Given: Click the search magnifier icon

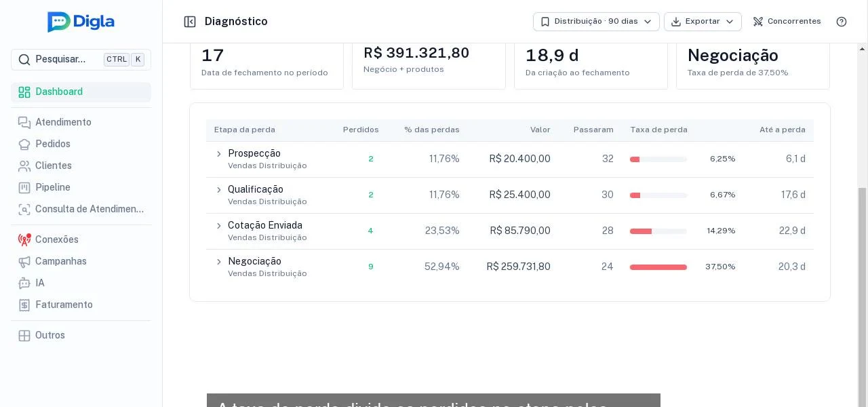Looking at the screenshot, I should pos(24,60).
